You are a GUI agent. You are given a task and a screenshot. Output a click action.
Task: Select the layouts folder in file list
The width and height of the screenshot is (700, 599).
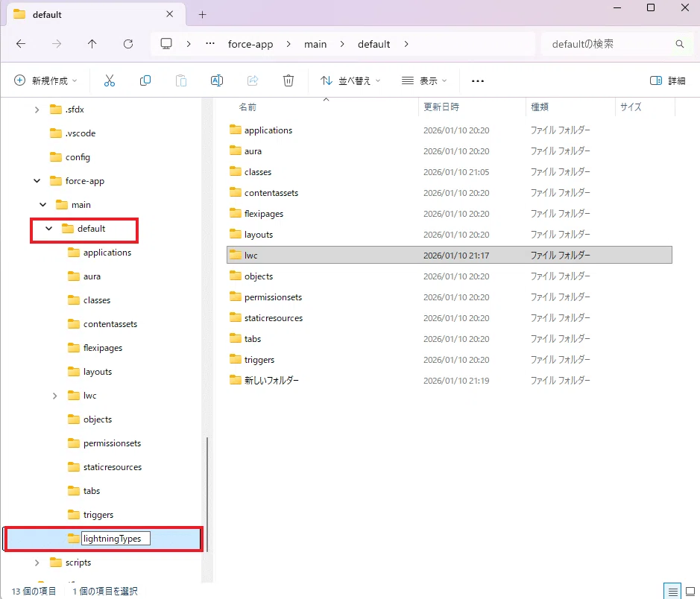pos(259,235)
